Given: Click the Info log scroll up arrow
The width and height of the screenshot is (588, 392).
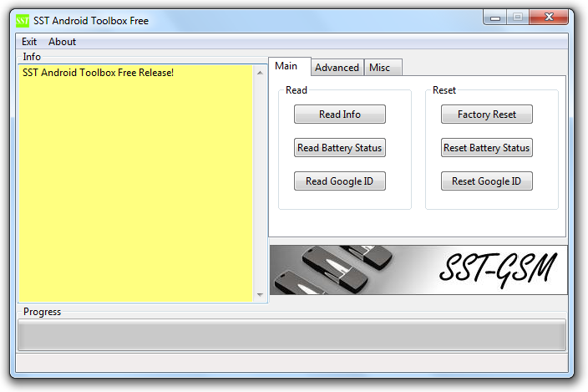Looking at the screenshot, I should pyautogui.click(x=260, y=73).
